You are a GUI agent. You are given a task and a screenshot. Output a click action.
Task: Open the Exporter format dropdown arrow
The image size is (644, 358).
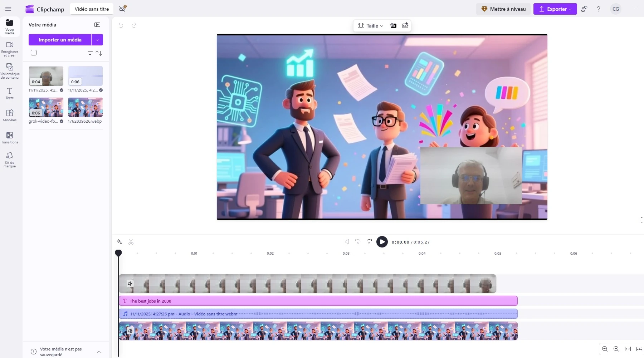point(570,9)
